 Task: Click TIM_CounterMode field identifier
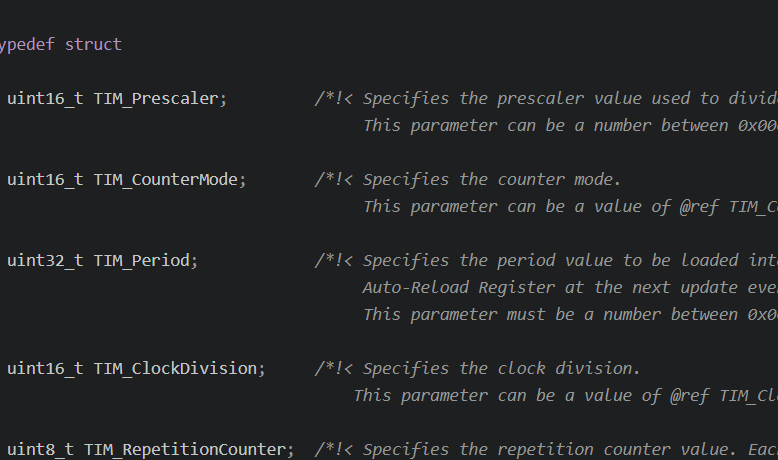tap(166, 180)
